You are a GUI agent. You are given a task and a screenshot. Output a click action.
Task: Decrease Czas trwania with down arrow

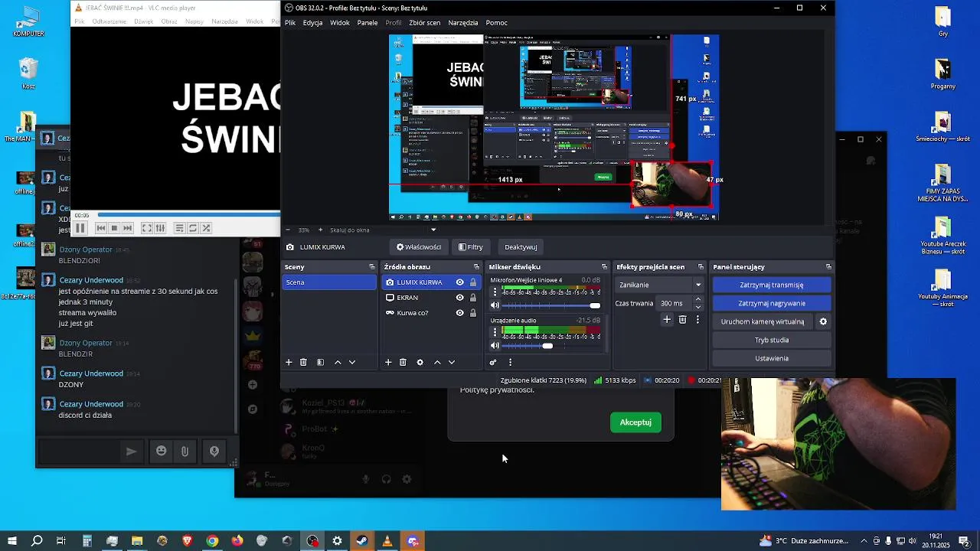(697, 307)
